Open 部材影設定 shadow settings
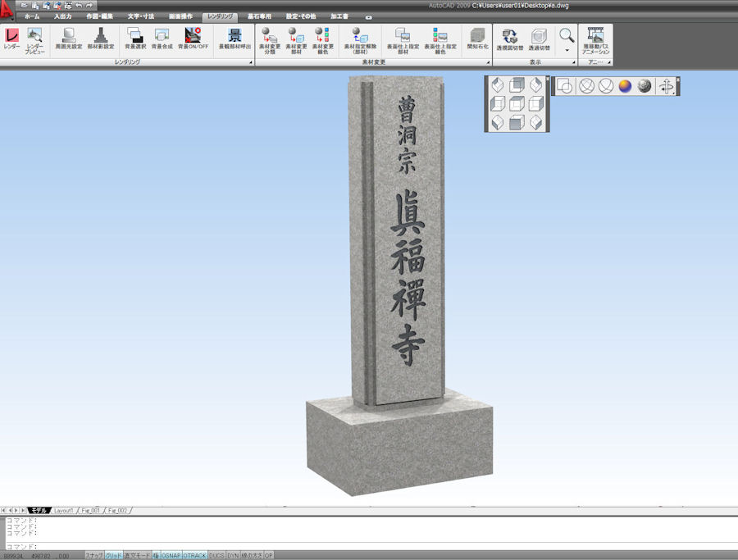The height and width of the screenshot is (560, 738). [101, 39]
